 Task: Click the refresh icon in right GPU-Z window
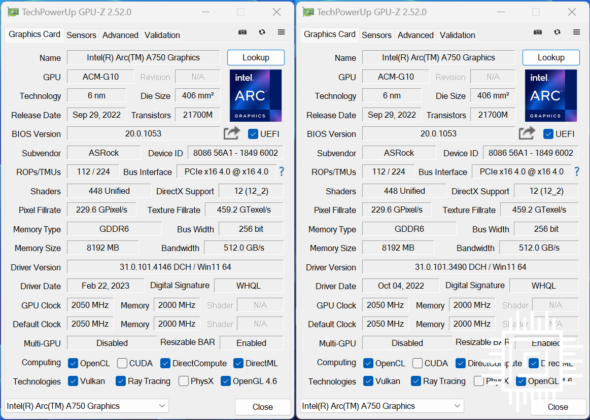tap(557, 32)
